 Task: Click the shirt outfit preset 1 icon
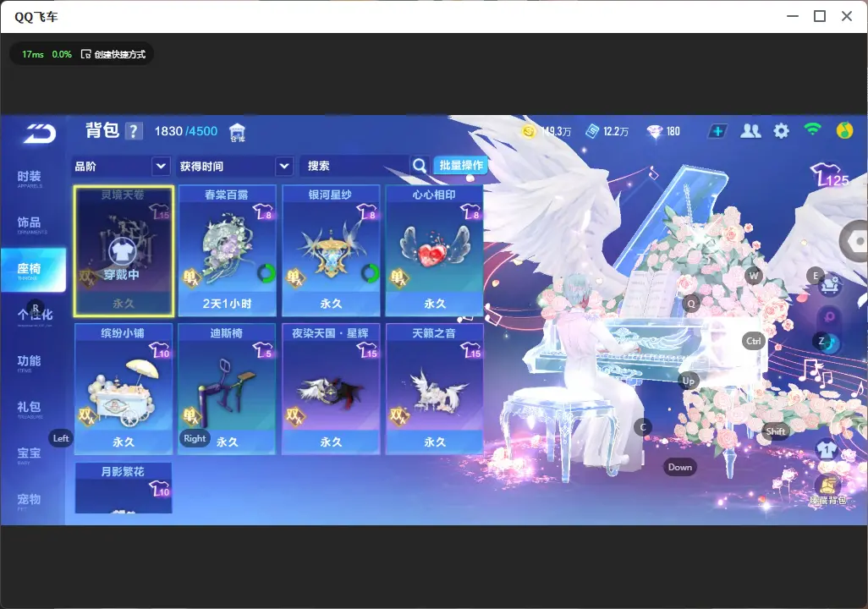[827, 448]
